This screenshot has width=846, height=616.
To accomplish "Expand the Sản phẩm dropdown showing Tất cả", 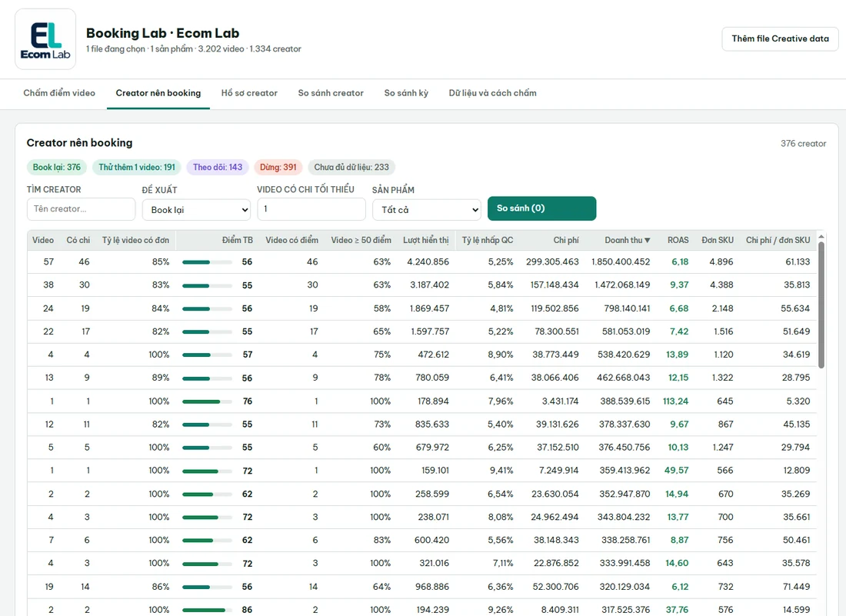I will pos(427,210).
